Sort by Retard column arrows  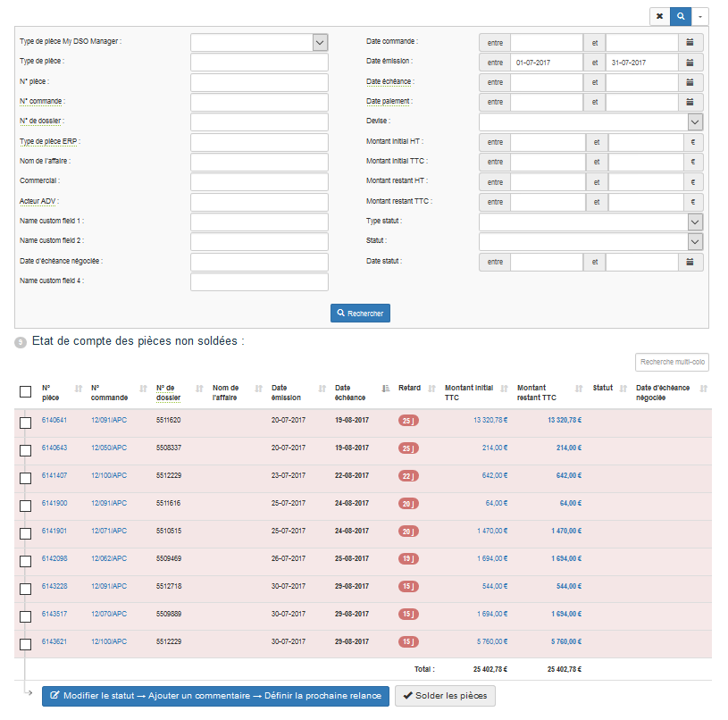click(x=431, y=388)
